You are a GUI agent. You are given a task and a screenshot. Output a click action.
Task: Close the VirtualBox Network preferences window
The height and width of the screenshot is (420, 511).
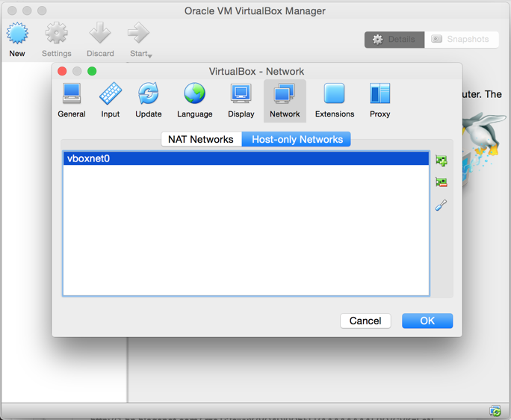coord(62,71)
